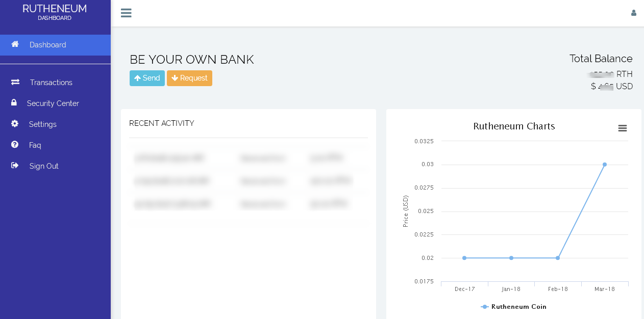The height and width of the screenshot is (319, 644).
Task: Click the Faq question mark icon
Action: tap(15, 145)
